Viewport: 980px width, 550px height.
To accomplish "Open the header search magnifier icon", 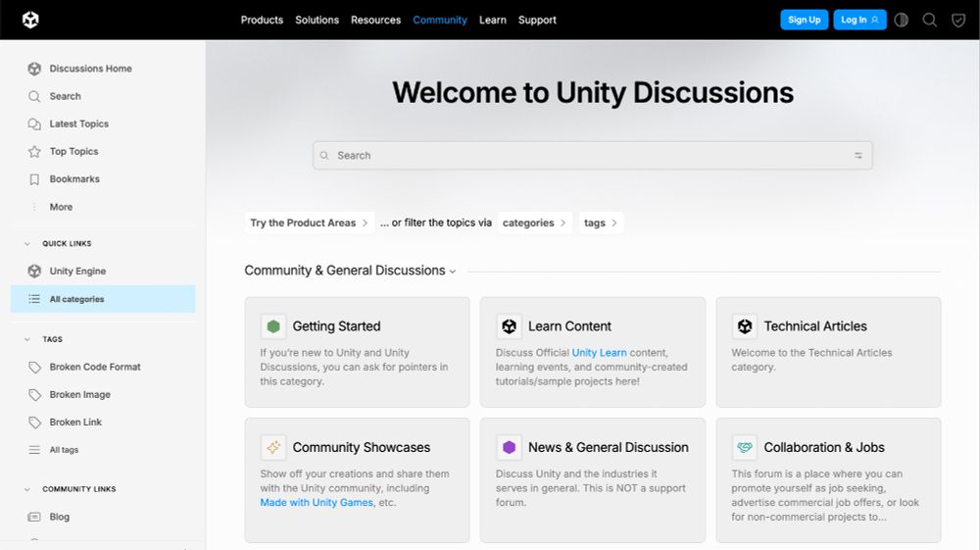I will 929,20.
